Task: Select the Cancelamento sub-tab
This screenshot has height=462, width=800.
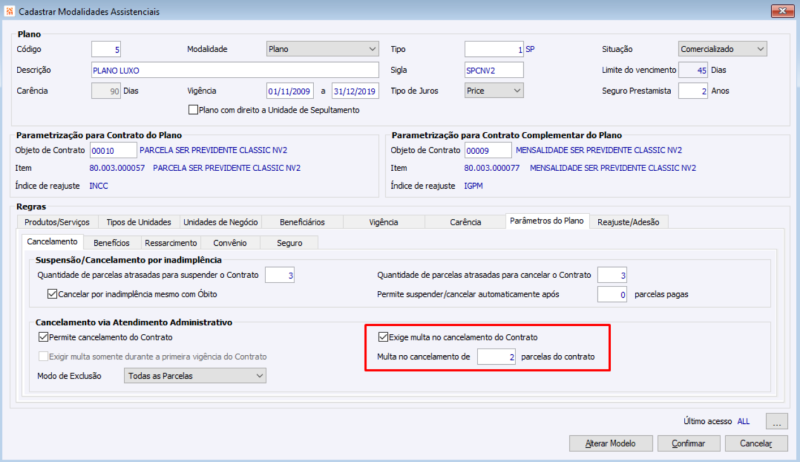Action: pyautogui.click(x=52, y=242)
